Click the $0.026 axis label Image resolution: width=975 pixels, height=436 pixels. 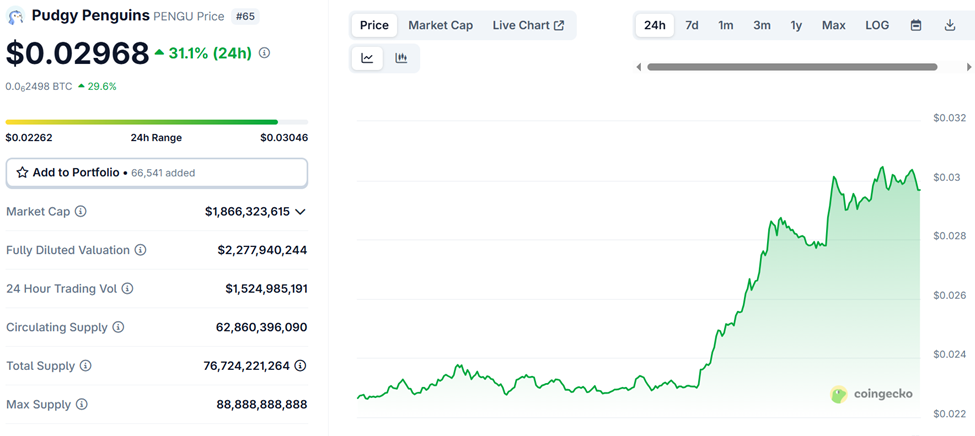tap(950, 295)
